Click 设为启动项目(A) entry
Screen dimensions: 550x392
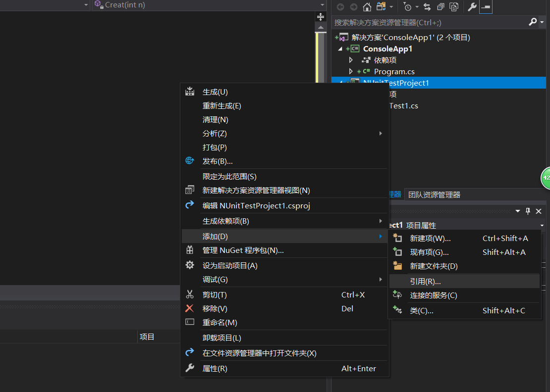pos(284,265)
